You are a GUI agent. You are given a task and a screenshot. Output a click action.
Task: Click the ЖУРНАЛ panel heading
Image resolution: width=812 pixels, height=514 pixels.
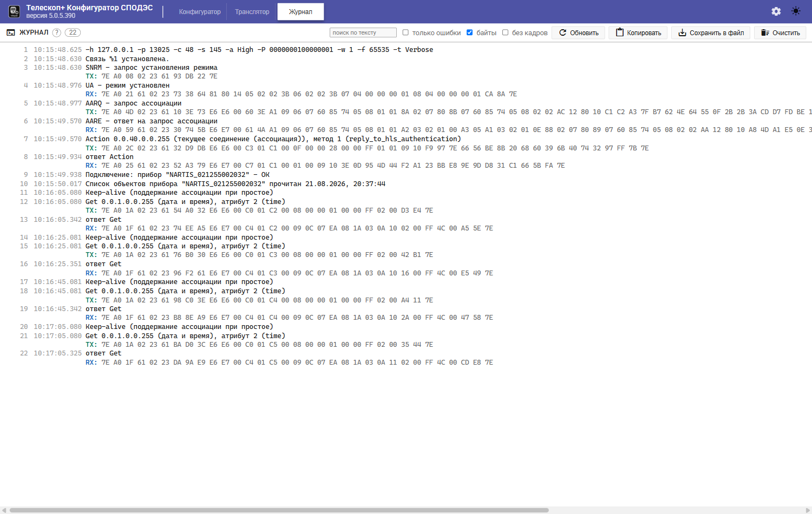(x=34, y=32)
